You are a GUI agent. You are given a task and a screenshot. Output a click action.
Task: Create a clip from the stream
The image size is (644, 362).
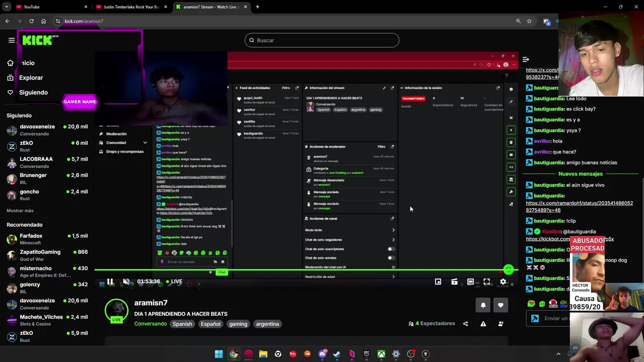tap(454, 282)
